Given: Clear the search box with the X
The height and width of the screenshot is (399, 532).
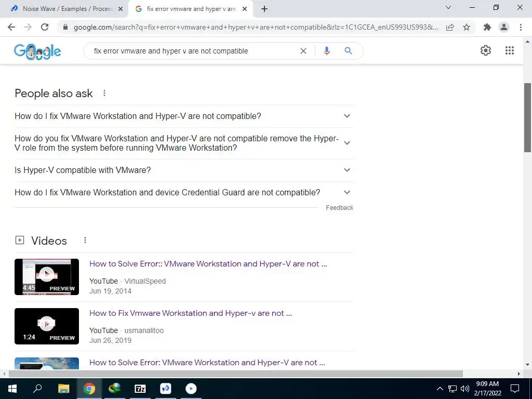Looking at the screenshot, I should point(303,51).
